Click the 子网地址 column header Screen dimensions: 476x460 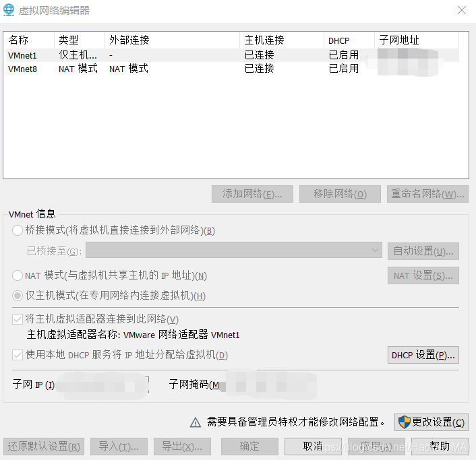tap(417, 40)
